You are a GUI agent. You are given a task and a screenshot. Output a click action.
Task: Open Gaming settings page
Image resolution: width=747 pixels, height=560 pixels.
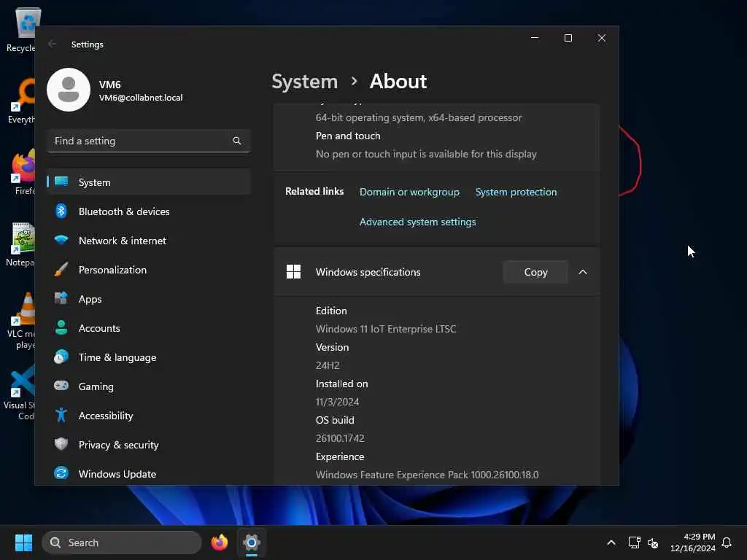(149, 386)
